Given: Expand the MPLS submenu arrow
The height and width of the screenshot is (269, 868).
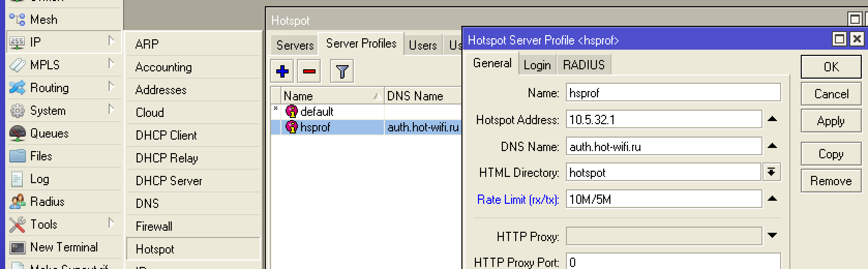Looking at the screenshot, I should pyautogui.click(x=111, y=64).
